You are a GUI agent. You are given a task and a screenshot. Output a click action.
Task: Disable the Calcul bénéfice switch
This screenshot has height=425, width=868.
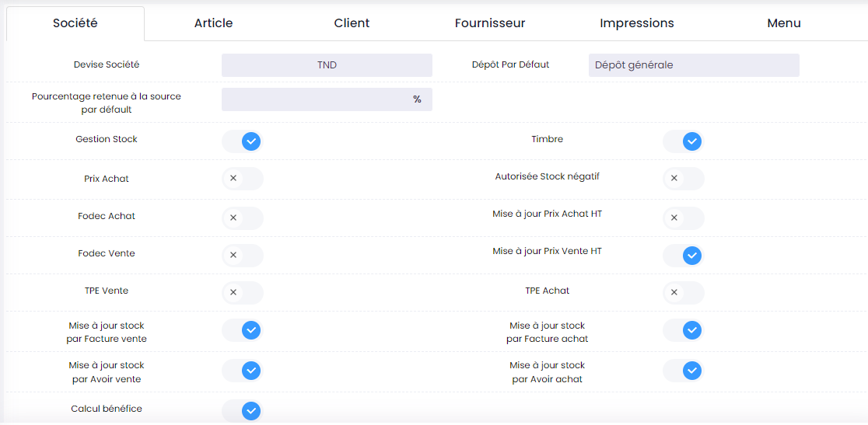(243, 410)
